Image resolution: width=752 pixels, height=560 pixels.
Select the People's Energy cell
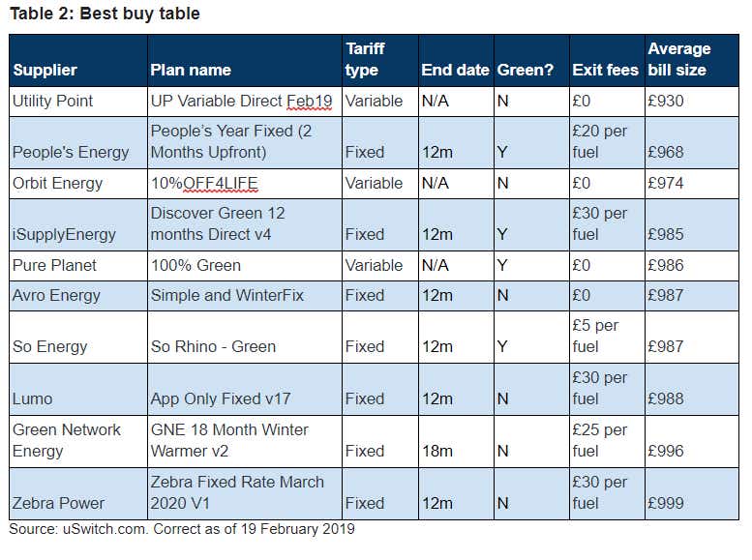pyautogui.click(x=78, y=143)
